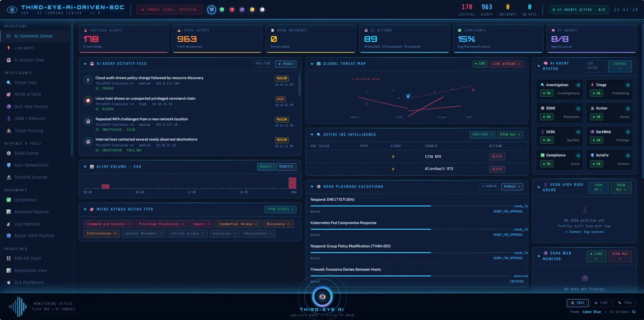
Task: Switch alert volume to HOURLY
Action: pos(266,166)
